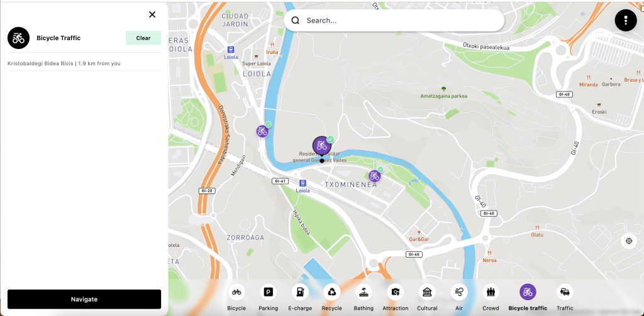Open the Loiola train station marker below GI-41
Image resolution: width=644 pixels, height=316 pixels.
click(303, 183)
